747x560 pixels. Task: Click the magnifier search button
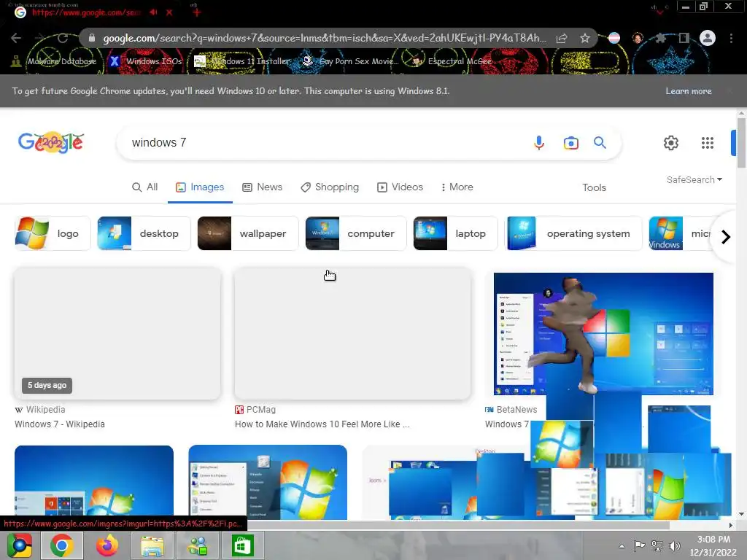(600, 142)
